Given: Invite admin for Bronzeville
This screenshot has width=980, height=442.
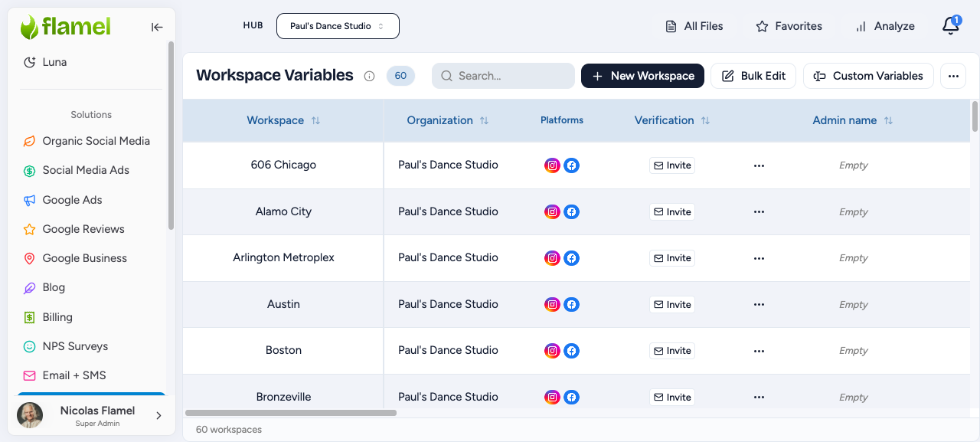Looking at the screenshot, I should (x=672, y=398).
